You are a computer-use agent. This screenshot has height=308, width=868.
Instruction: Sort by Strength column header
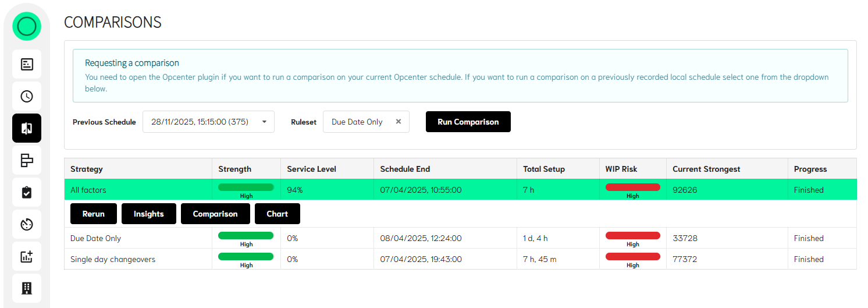(246, 169)
